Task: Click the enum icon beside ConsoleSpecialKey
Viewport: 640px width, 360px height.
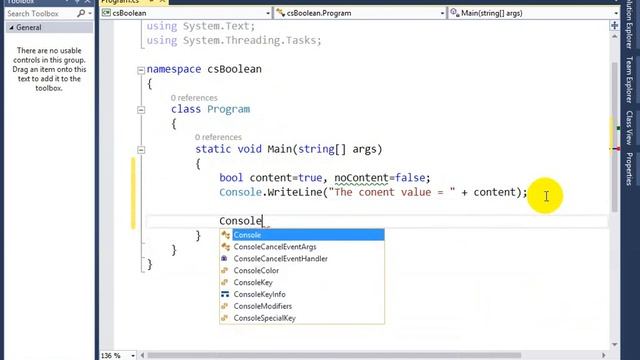Action: [224, 318]
